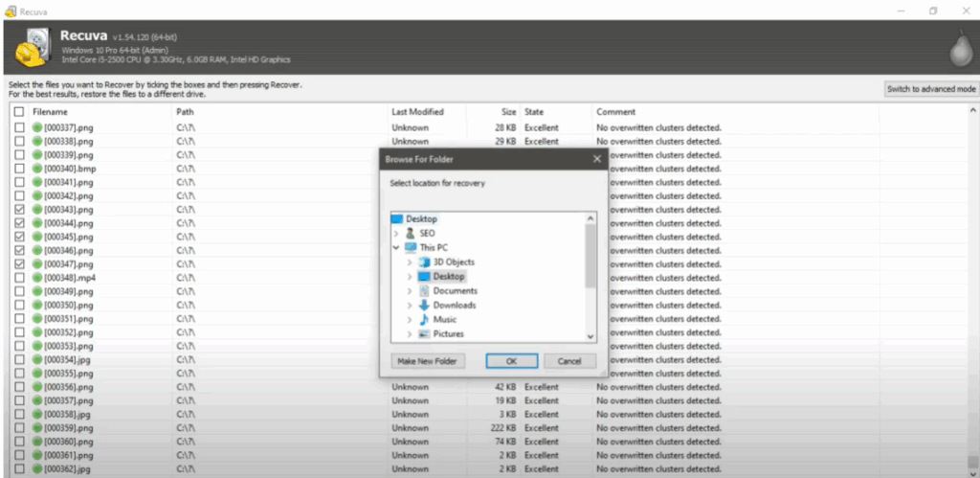Click the SEO user icon in tree
Viewport: 980px width, 478px height.
(x=410, y=234)
